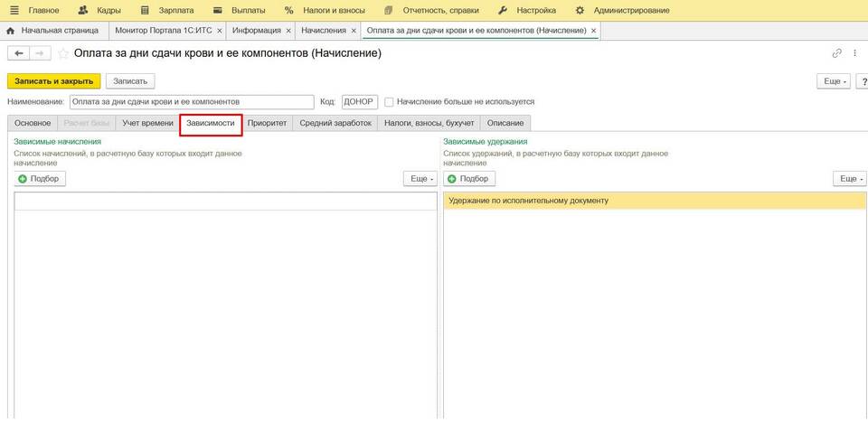868x422 pixels.
Task: Navigate back with the left arrow
Action: click(x=19, y=53)
